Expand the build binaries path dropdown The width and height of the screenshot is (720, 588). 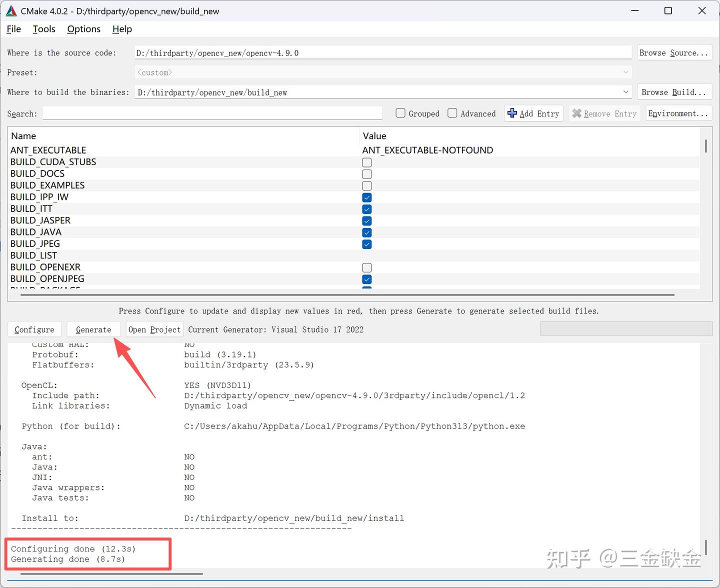click(626, 92)
